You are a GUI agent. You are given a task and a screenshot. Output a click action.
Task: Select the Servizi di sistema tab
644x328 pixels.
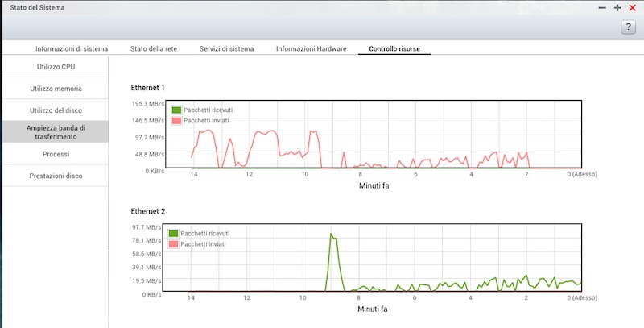226,49
